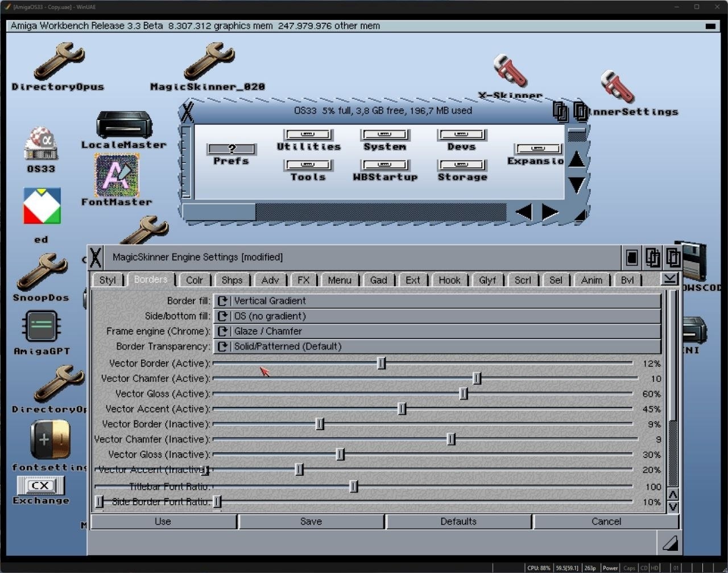
Task: Click the Save button
Action: pos(311,521)
